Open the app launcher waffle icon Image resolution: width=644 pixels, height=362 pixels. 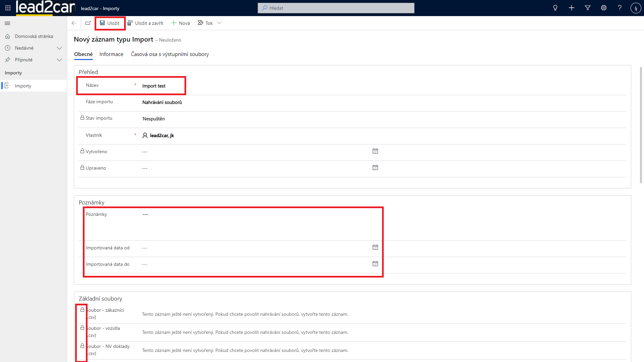click(8, 8)
